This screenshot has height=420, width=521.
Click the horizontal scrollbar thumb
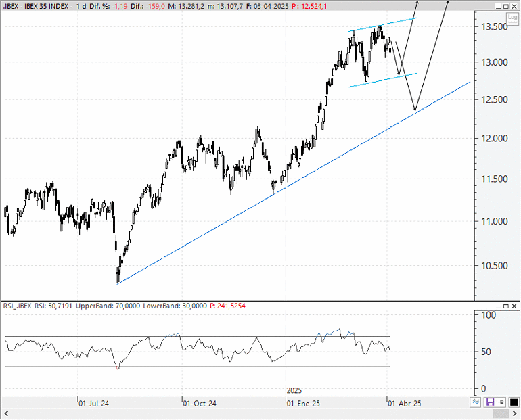pos(501,414)
